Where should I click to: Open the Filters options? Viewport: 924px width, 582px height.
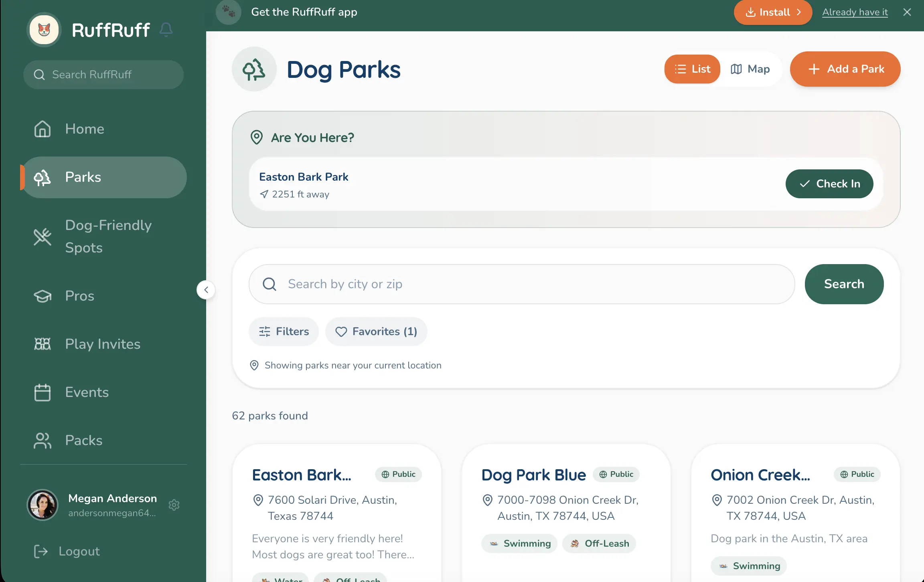[284, 332]
